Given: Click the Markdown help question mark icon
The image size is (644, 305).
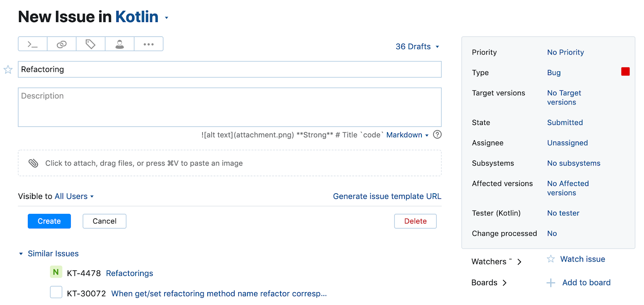Looking at the screenshot, I should tap(437, 135).
